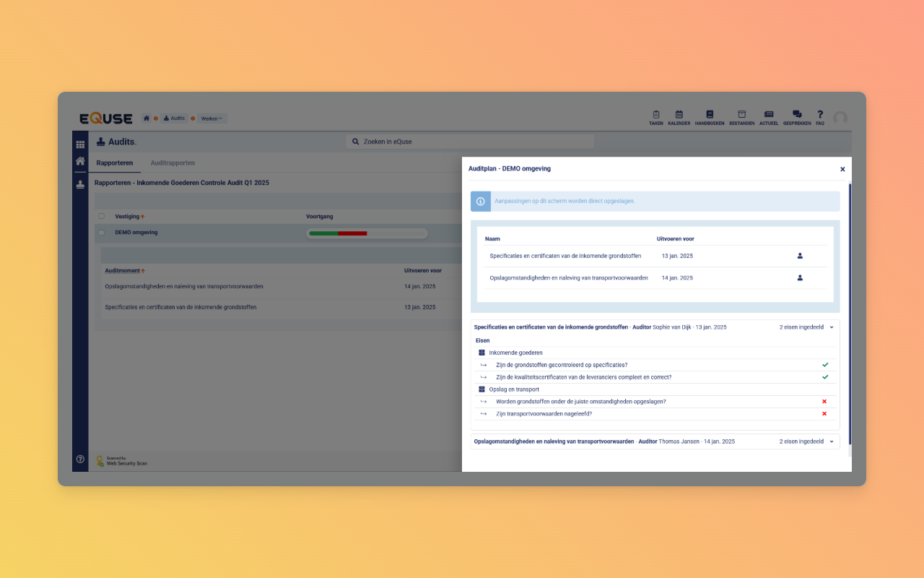Click Uitvoeren voor header in background table
Viewport: 924px width, 578px height.
pyautogui.click(x=423, y=271)
